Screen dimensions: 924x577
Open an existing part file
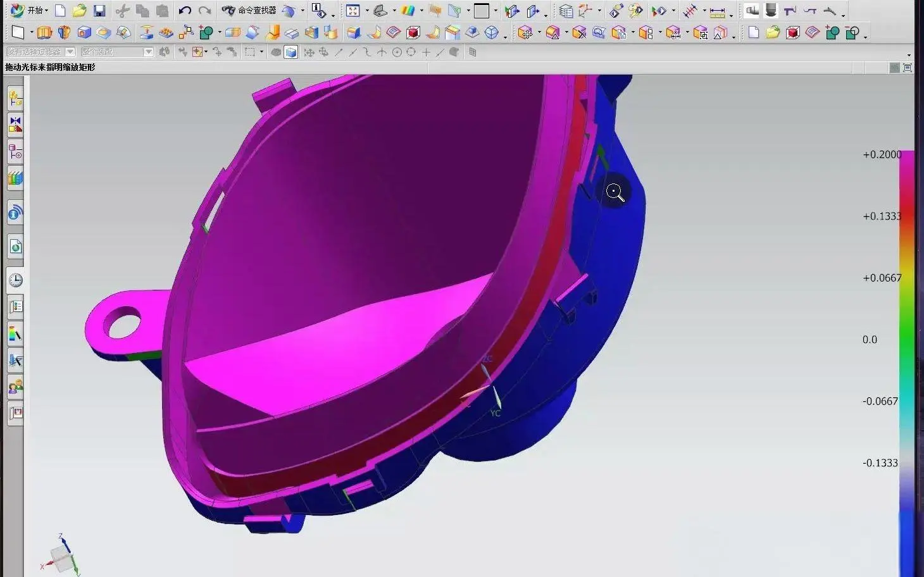(x=78, y=10)
